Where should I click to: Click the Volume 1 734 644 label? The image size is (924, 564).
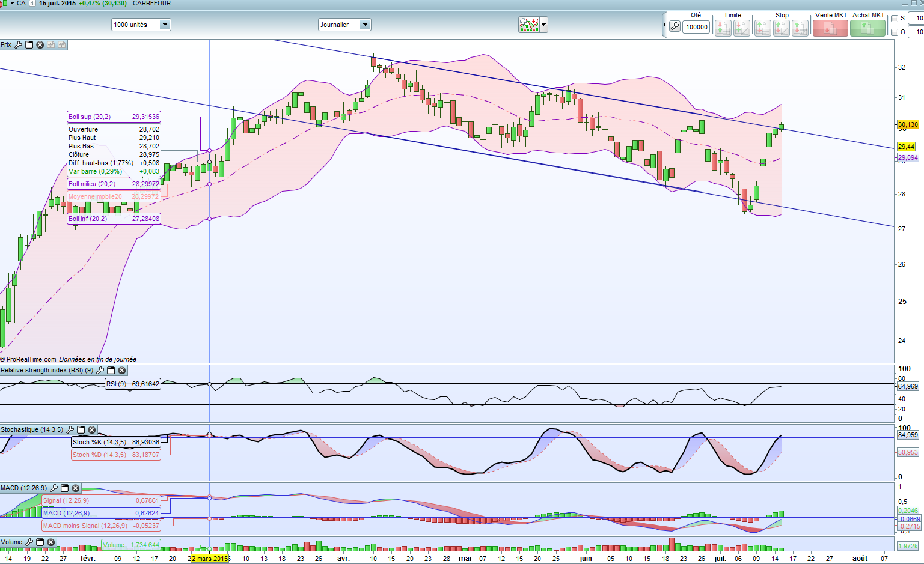[x=130, y=545]
